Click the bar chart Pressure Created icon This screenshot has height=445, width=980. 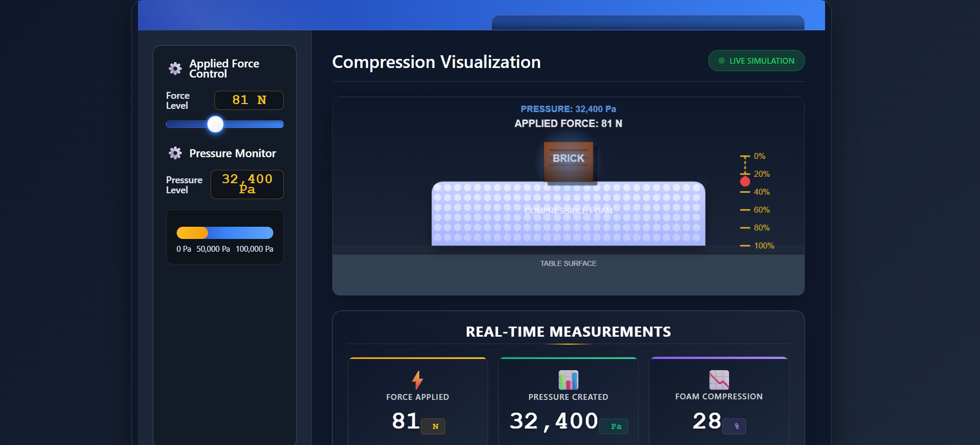coord(568,380)
